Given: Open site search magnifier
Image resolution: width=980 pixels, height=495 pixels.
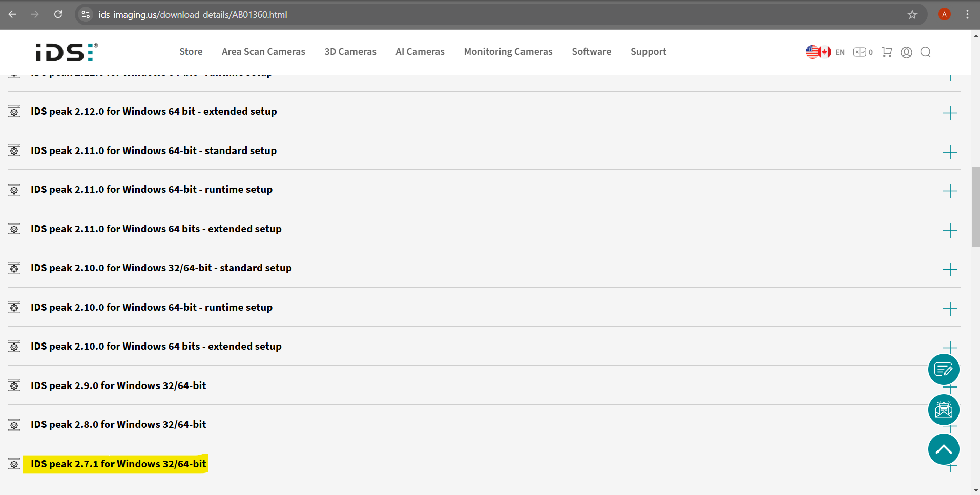Looking at the screenshot, I should tap(925, 52).
